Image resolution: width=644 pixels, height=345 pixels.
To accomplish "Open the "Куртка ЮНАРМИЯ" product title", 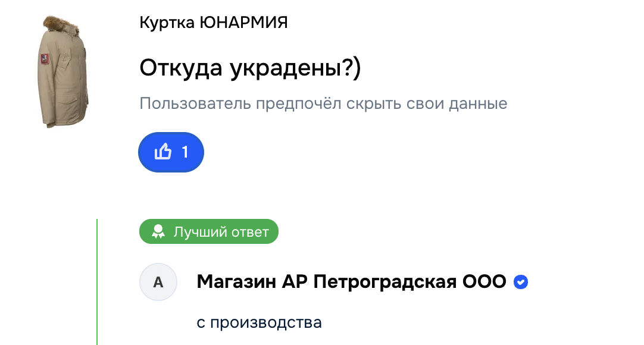I will (213, 23).
